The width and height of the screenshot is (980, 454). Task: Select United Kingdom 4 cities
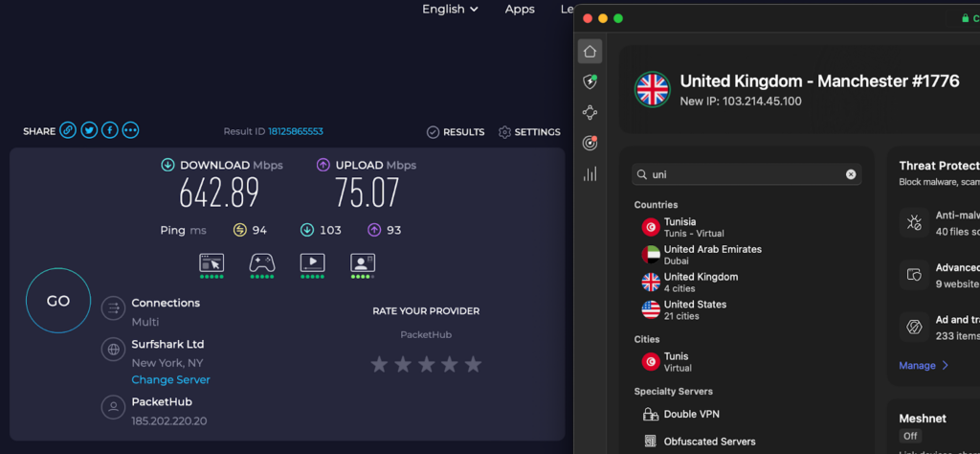pyautogui.click(x=689, y=282)
